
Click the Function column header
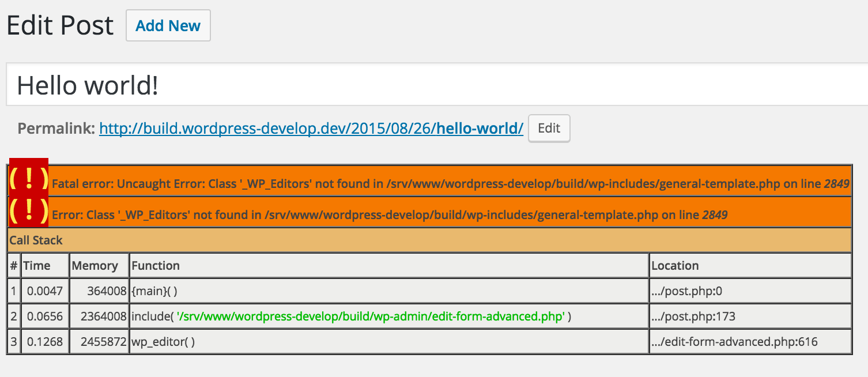point(156,266)
